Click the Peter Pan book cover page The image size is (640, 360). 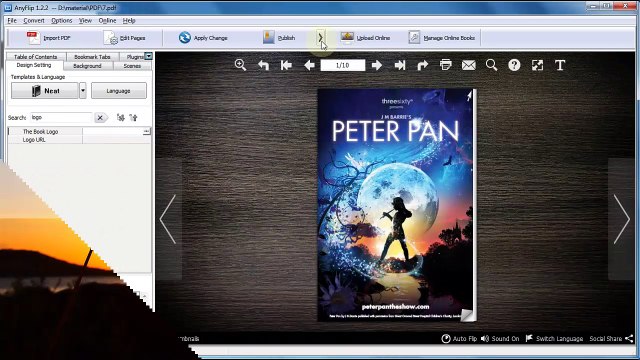click(x=395, y=205)
